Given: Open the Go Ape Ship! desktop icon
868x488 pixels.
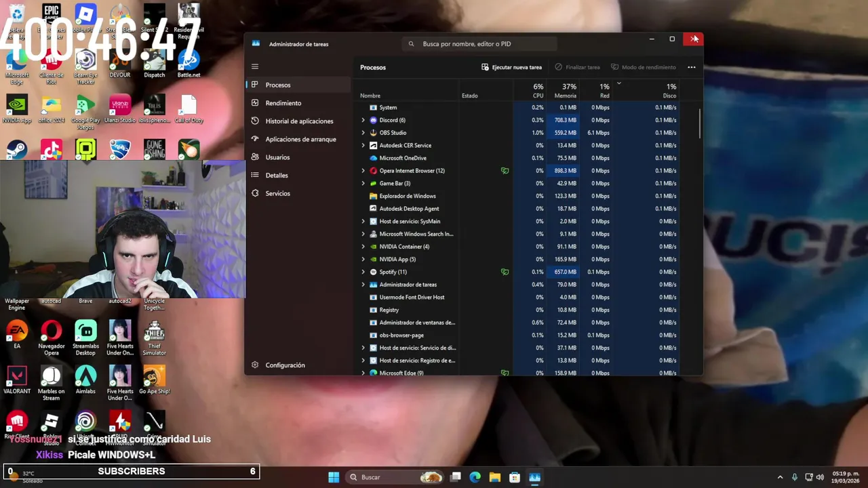Looking at the screenshot, I should point(154,380).
